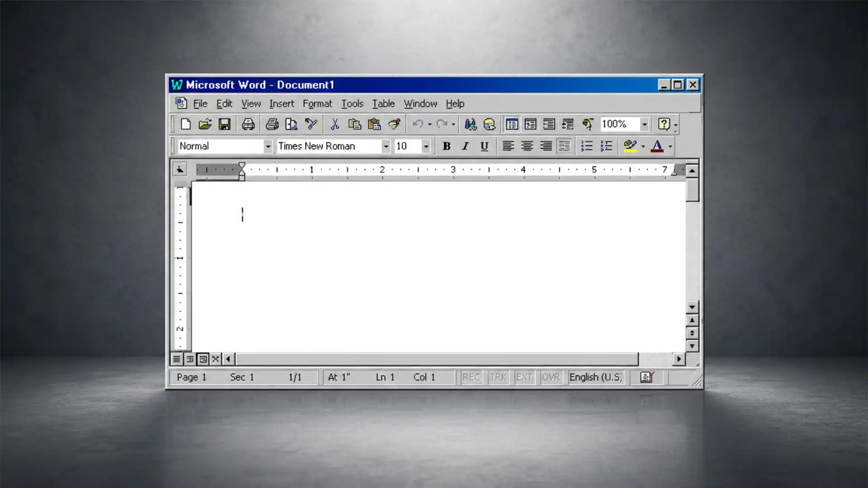
Task: Click the Print icon
Action: pyautogui.click(x=248, y=124)
